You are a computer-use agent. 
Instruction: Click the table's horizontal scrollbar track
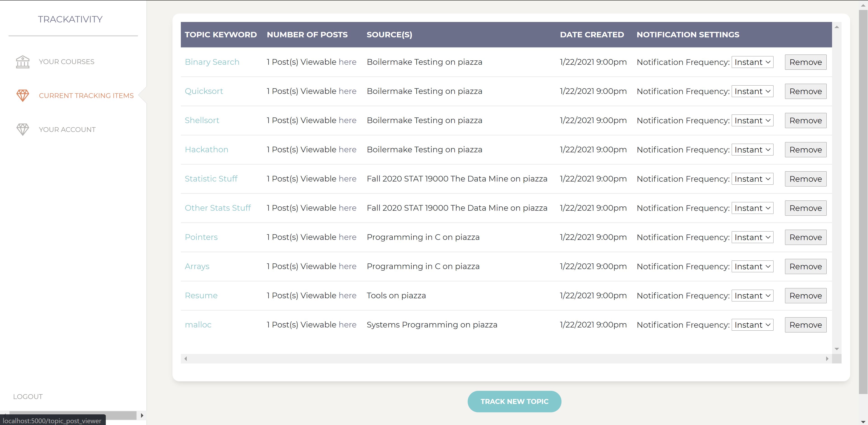(505, 358)
